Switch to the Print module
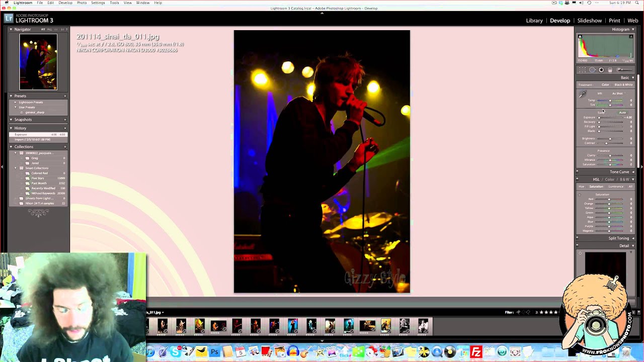 pos(614,21)
